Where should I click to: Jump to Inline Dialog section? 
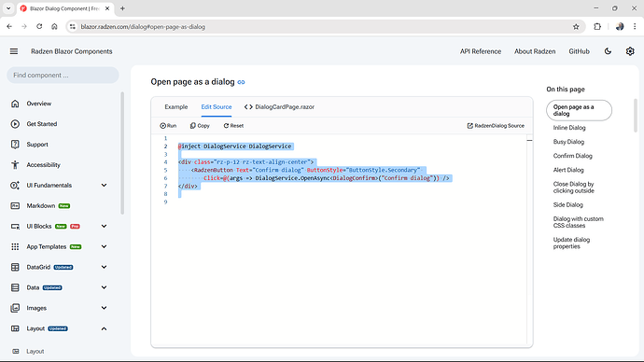[x=569, y=128]
